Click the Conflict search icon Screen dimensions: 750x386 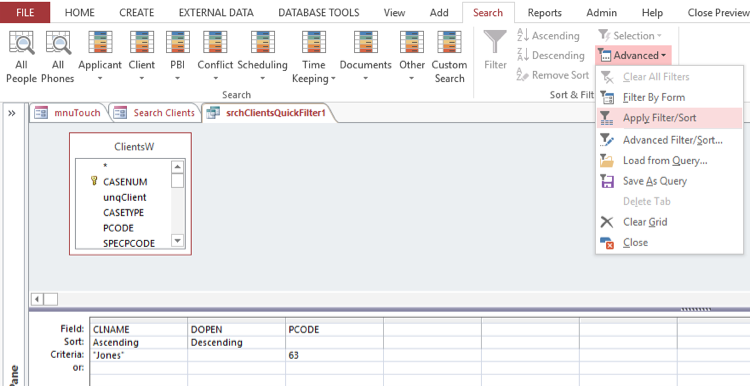coord(215,42)
